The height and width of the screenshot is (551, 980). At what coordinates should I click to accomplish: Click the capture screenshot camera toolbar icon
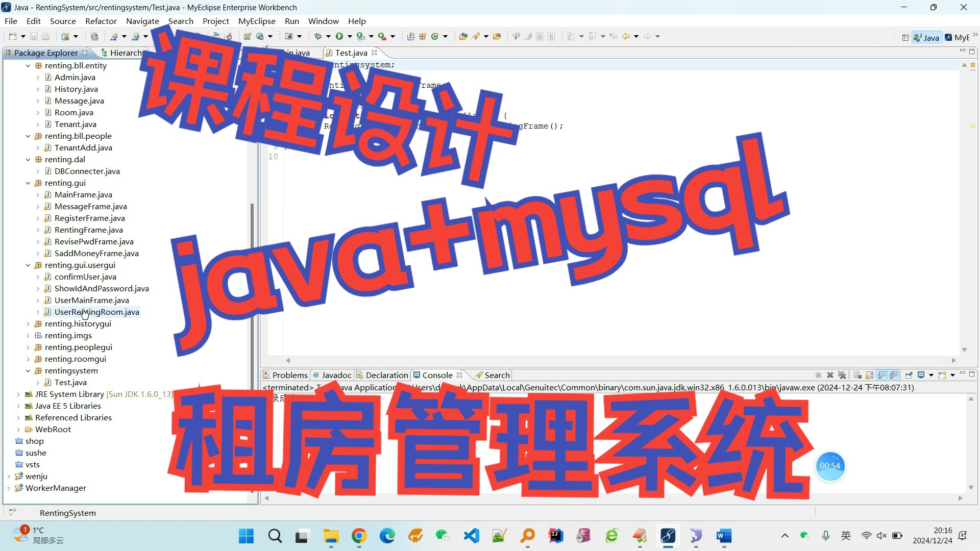pyautogui.click(x=289, y=36)
